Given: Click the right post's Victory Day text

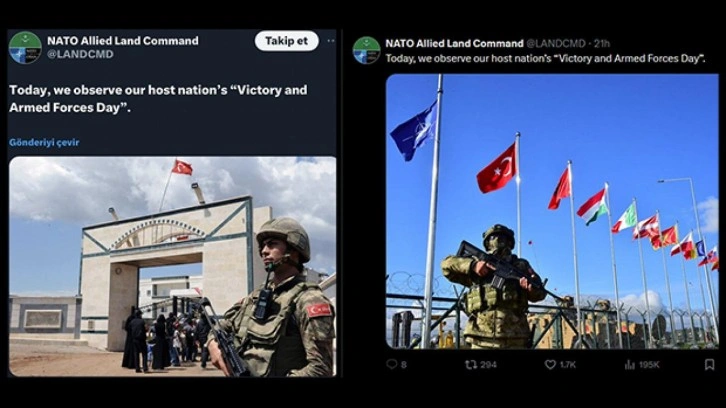Looking at the screenshot, I should (545, 58).
